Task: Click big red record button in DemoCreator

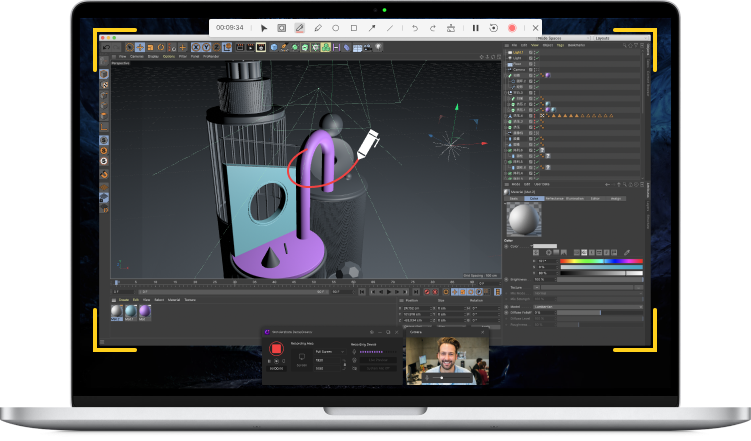Action: click(x=276, y=348)
